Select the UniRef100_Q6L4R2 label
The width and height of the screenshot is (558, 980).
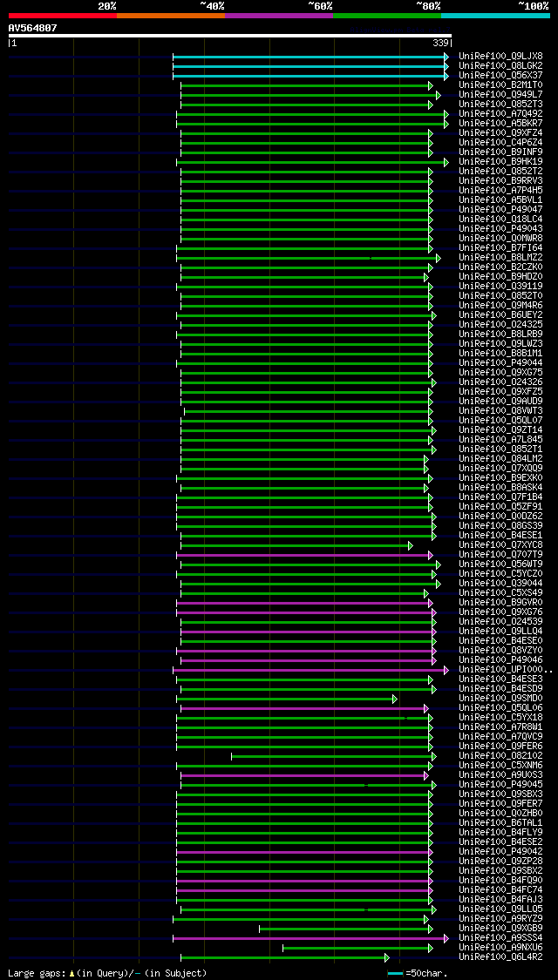[500, 956]
